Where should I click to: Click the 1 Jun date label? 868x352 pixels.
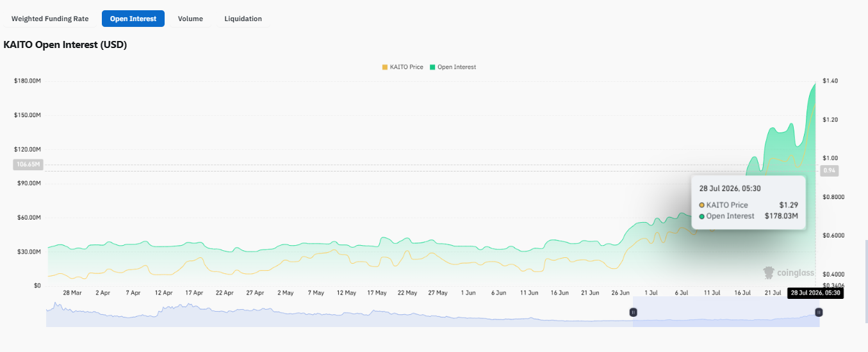[x=468, y=292]
